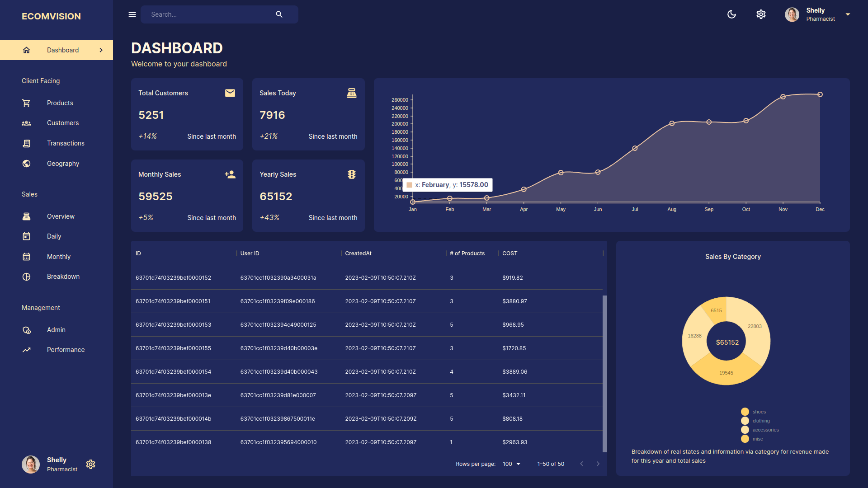Toggle the shoes legend item

pyautogui.click(x=745, y=412)
